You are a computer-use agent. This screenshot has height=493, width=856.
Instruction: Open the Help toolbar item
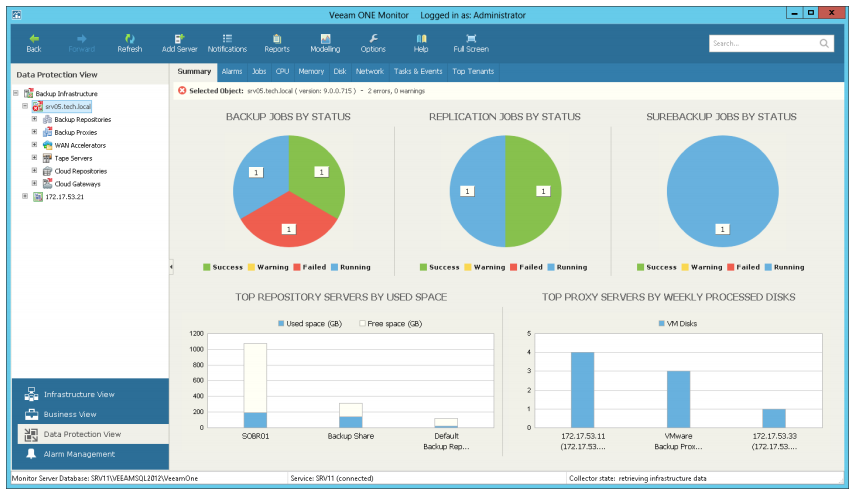pos(421,43)
